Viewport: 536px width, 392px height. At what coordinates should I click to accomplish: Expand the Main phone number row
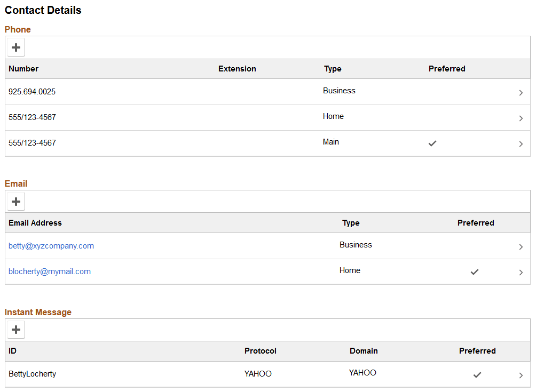click(x=521, y=143)
